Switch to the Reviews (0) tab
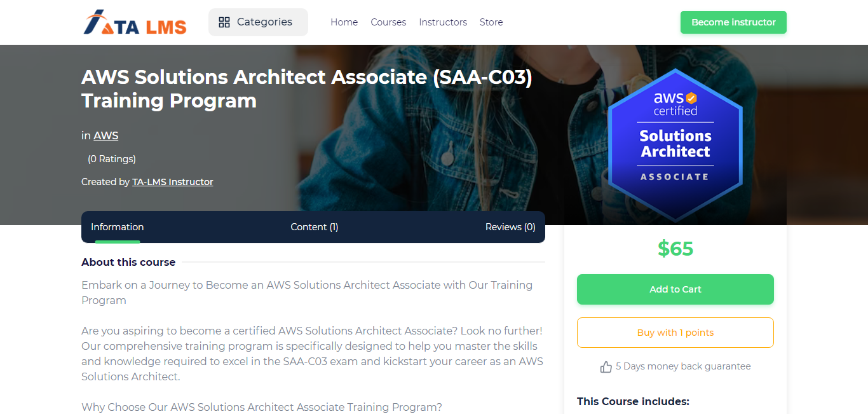This screenshot has width=868, height=414. tap(510, 227)
